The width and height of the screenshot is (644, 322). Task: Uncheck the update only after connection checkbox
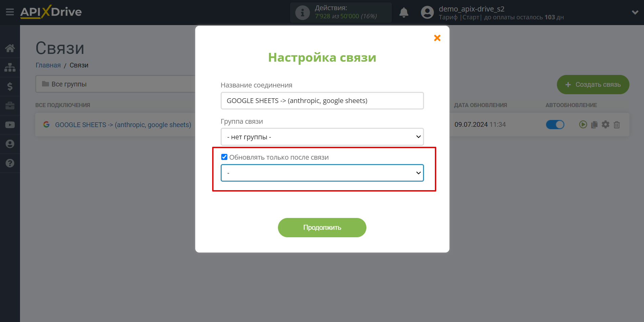tap(224, 157)
